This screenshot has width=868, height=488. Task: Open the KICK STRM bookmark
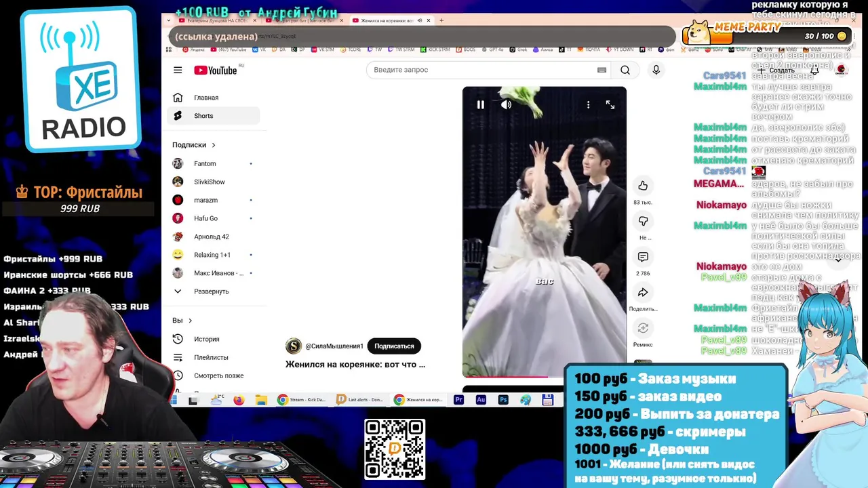pyautogui.click(x=435, y=49)
